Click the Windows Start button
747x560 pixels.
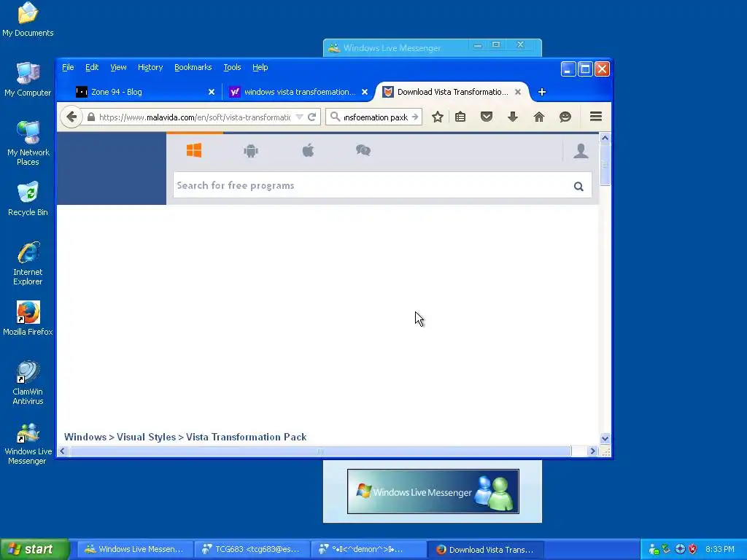tap(34, 549)
